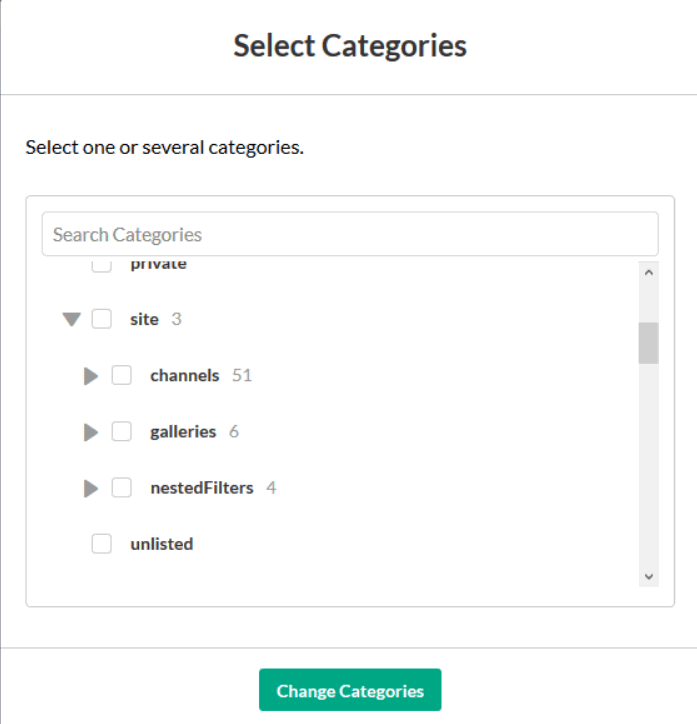Expand the galleries category
The width and height of the screenshot is (697, 724).
91,432
